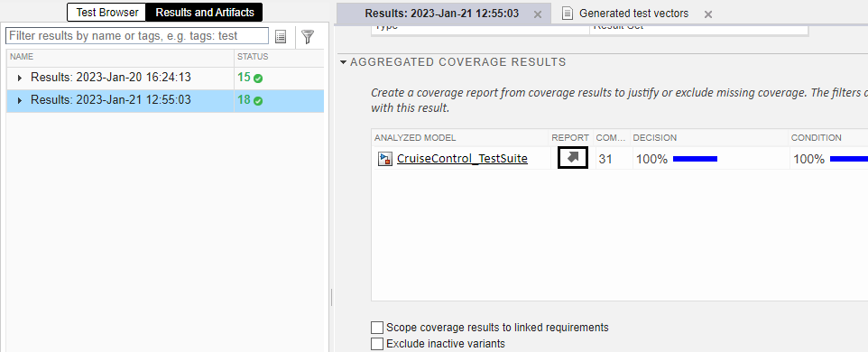Click status count 18
868x352 pixels.
click(x=245, y=100)
